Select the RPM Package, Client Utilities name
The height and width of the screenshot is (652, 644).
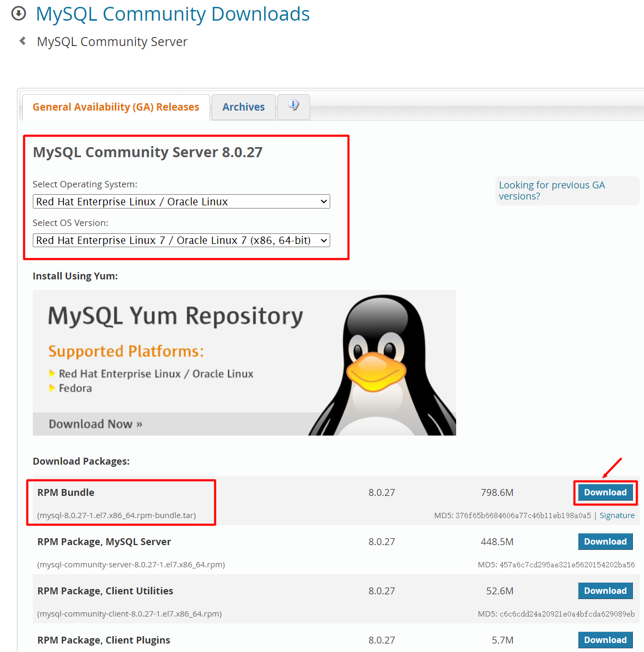click(x=105, y=591)
